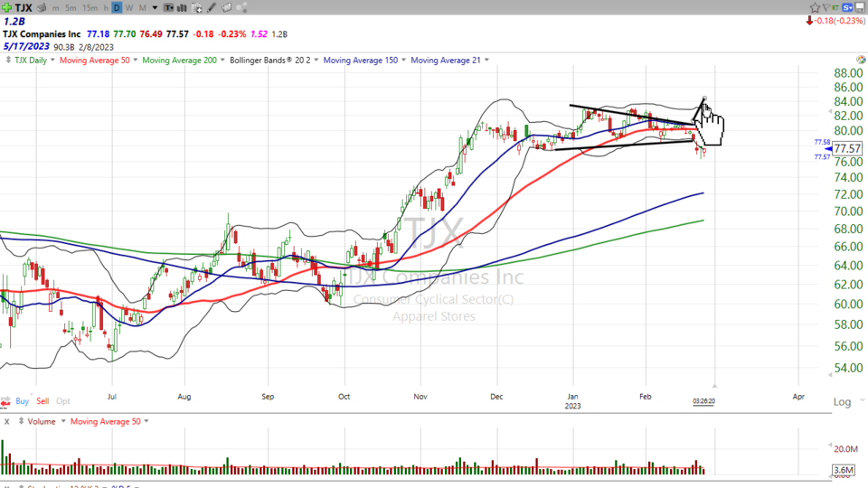Click the Moving Average 200 label

[180, 60]
